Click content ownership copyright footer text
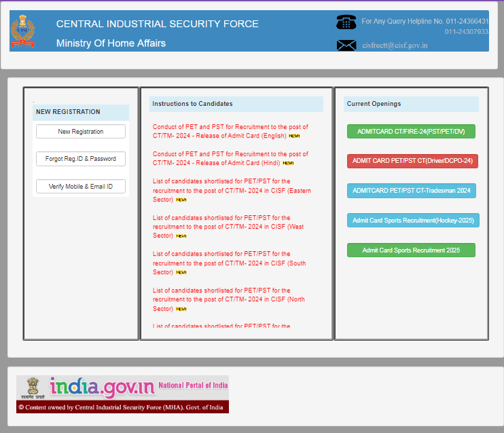This screenshot has height=433, width=504. click(121, 407)
